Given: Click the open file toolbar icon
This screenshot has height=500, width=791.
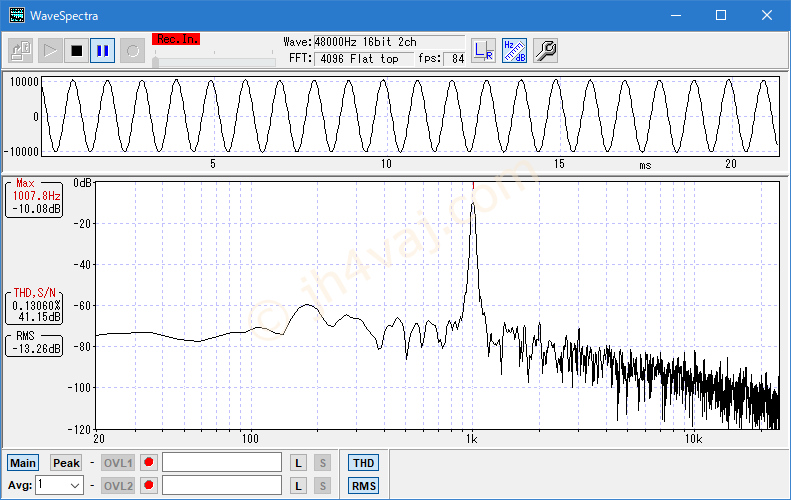Looking at the screenshot, I should [21, 50].
